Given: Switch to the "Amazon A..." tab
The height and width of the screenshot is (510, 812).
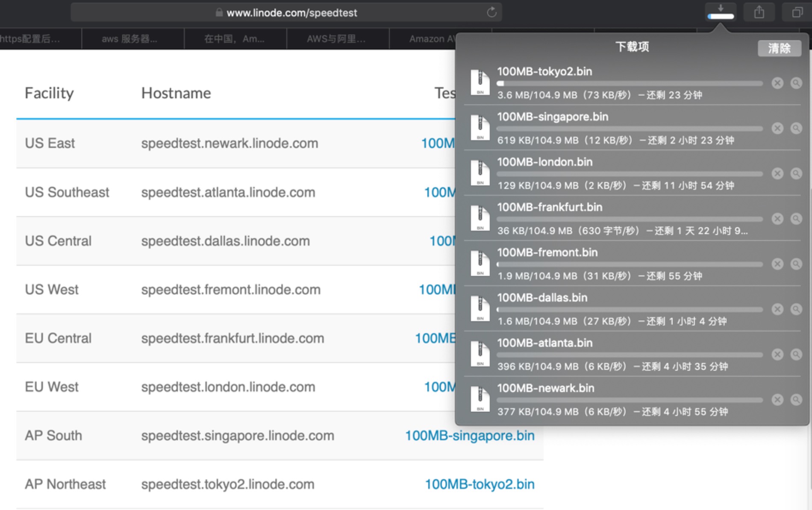Looking at the screenshot, I should (x=423, y=39).
